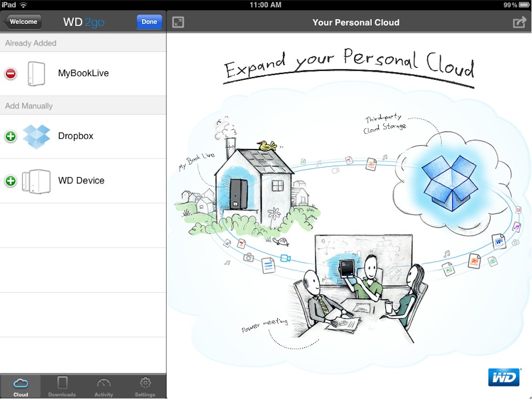This screenshot has height=399, width=532.
Task: Tap the Wi-Fi indicator in the status bar
Action: pyautogui.click(x=23, y=5)
